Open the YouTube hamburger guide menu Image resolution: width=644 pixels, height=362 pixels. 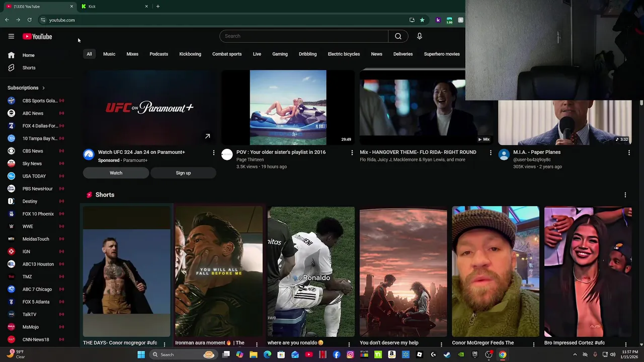11,36
